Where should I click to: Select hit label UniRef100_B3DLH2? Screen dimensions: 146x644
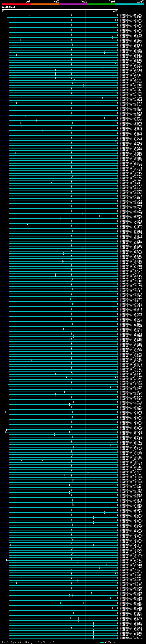131,610
